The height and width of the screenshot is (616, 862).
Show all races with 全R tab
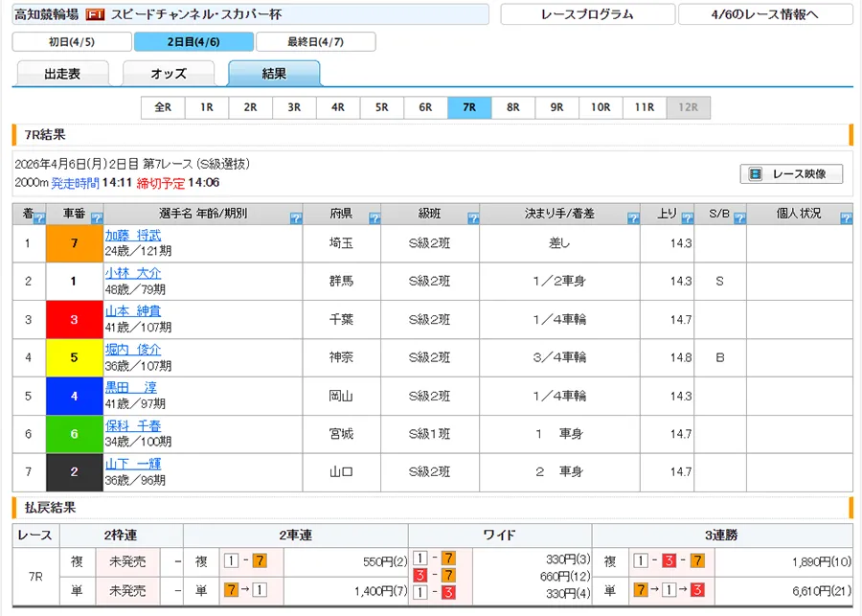[163, 107]
